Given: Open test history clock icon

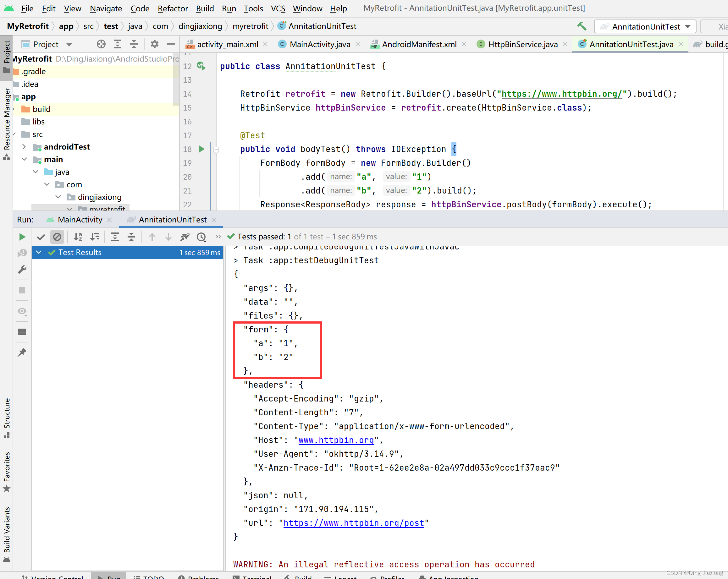Looking at the screenshot, I should 201,237.
